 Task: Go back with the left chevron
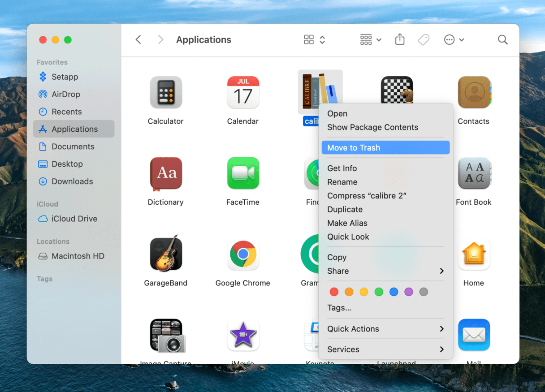pyautogui.click(x=138, y=40)
